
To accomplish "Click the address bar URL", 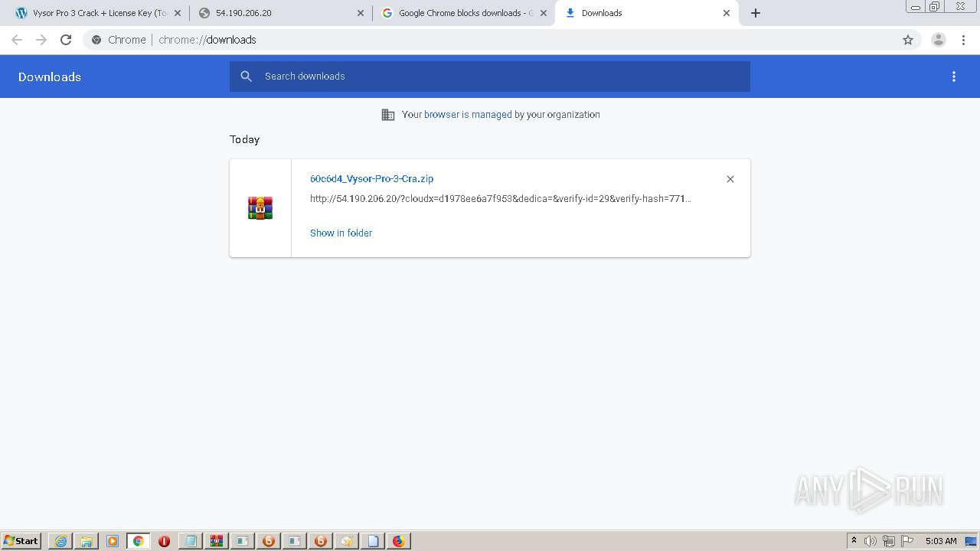I will tap(207, 40).
